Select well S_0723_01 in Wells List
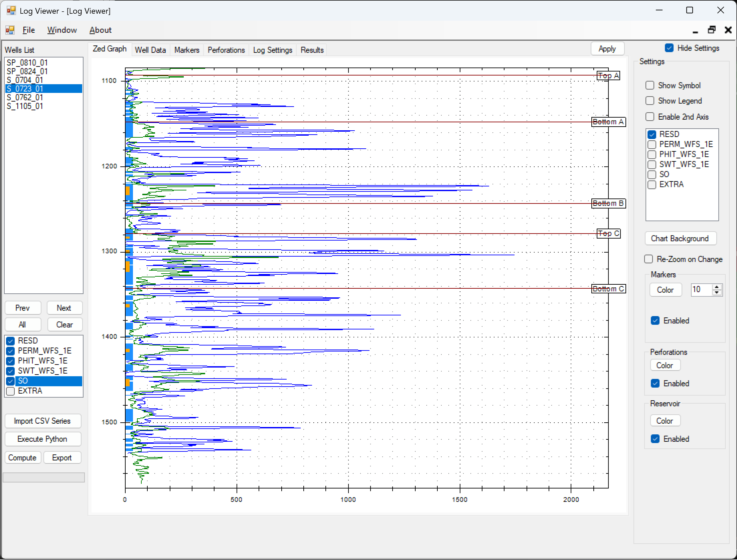This screenshot has width=737, height=560. [43, 89]
